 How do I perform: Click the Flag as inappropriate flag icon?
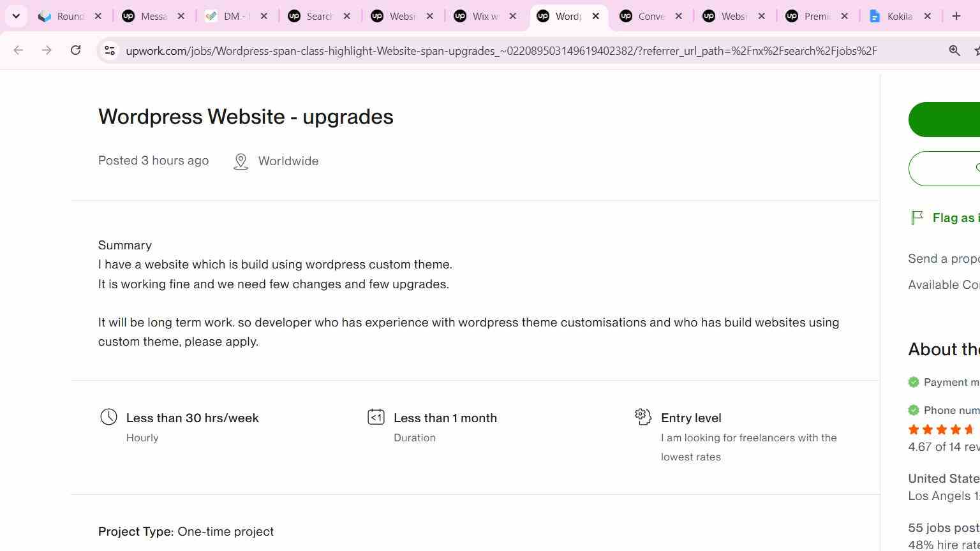click(917, 217)
